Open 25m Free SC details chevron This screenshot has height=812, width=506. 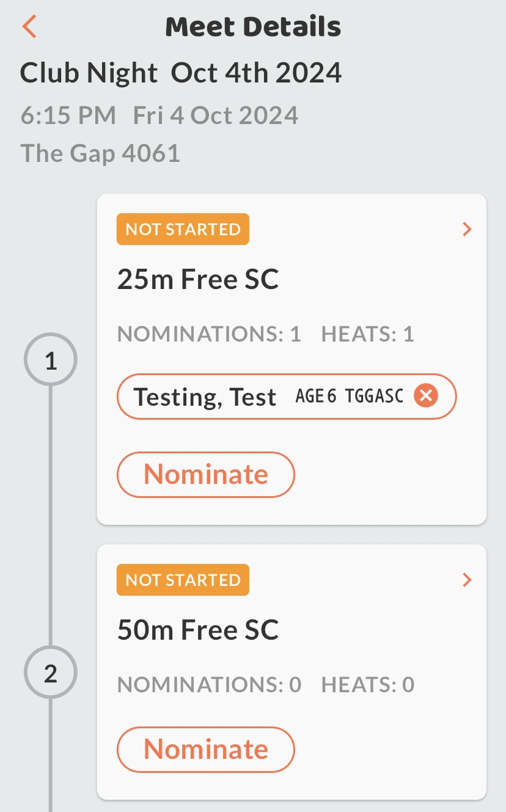(467, 229)
